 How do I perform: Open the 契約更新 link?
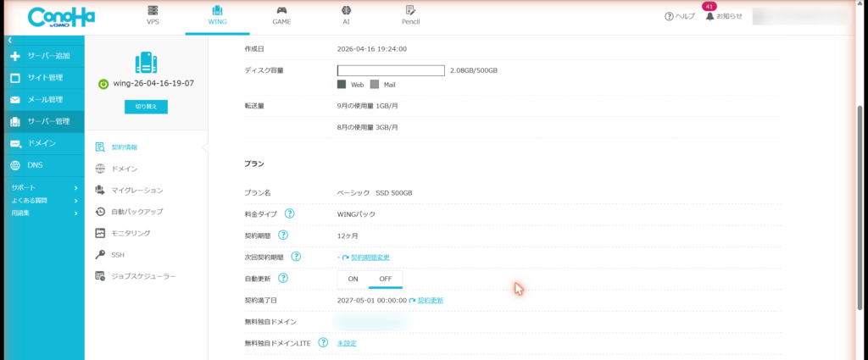[430, 300]
